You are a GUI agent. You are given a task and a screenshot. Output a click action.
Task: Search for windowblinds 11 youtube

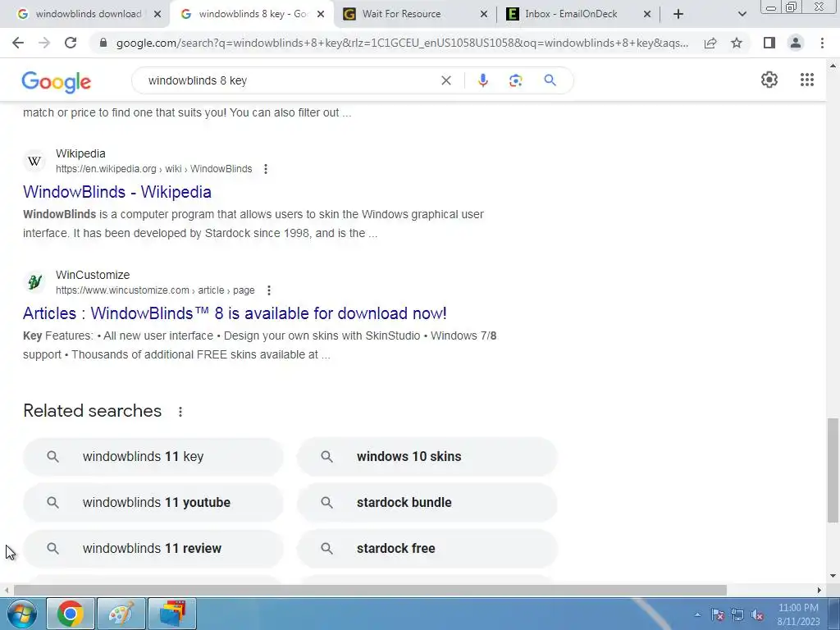[x=153, y=503]
